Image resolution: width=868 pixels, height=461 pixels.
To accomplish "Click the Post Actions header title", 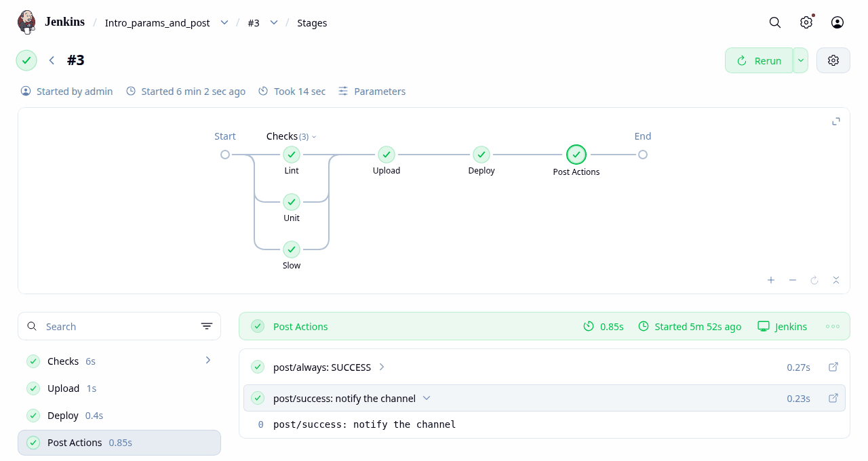I will tap(300, 326).
